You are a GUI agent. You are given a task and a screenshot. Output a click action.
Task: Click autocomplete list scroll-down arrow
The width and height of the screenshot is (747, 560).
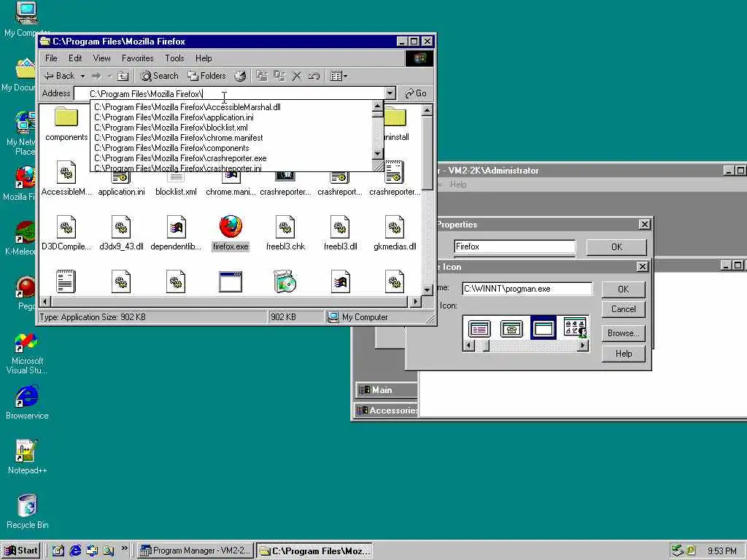pyautogui.click(x=377, y=153)
